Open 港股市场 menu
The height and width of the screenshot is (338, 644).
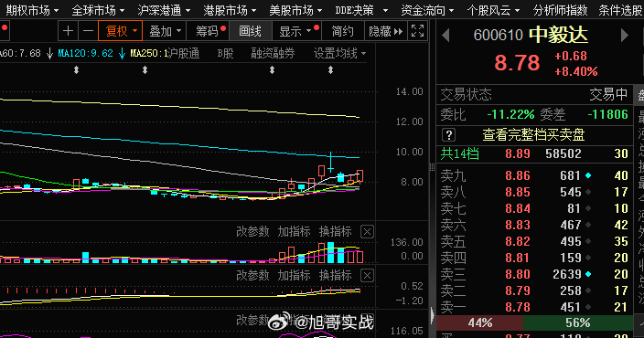pyautogui.click(x=230, y=10)
